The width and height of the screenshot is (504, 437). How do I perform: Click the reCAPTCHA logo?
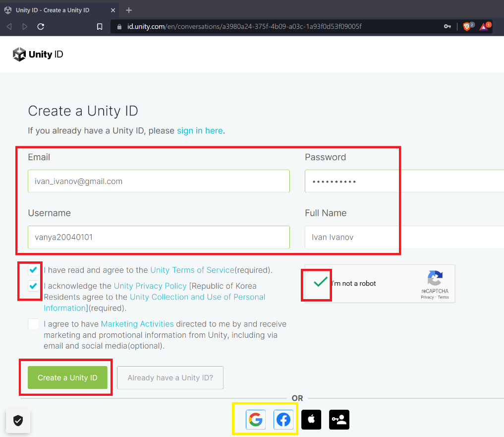(x=435, y=278)
